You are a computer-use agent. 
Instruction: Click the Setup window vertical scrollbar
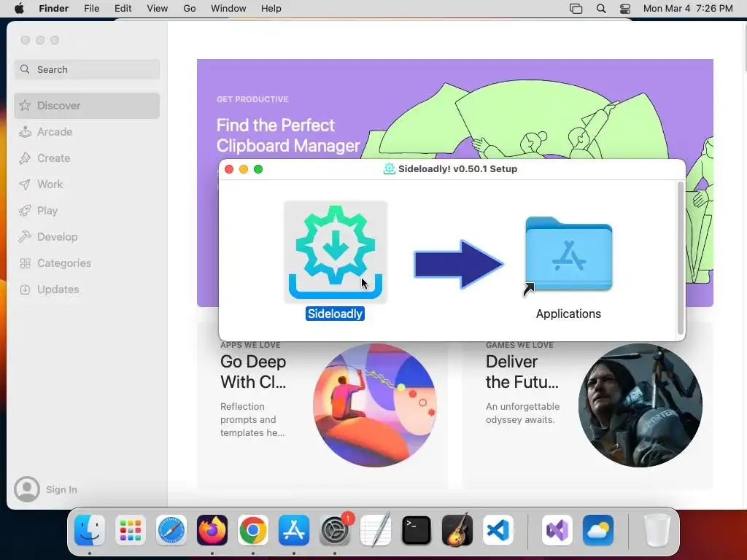point(681,258)
